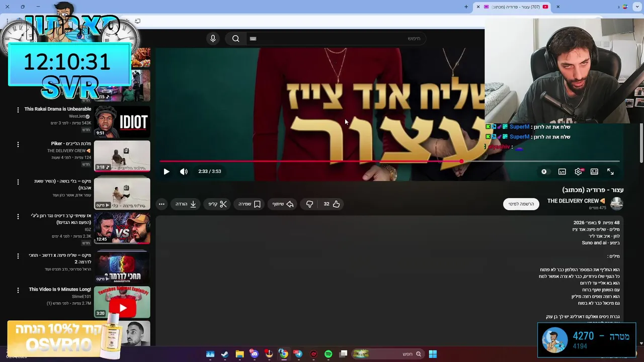Open the IGZ VS thumbnail lasting 12:45
Viewport: 644px width, 362px height.
click(122, 228)
